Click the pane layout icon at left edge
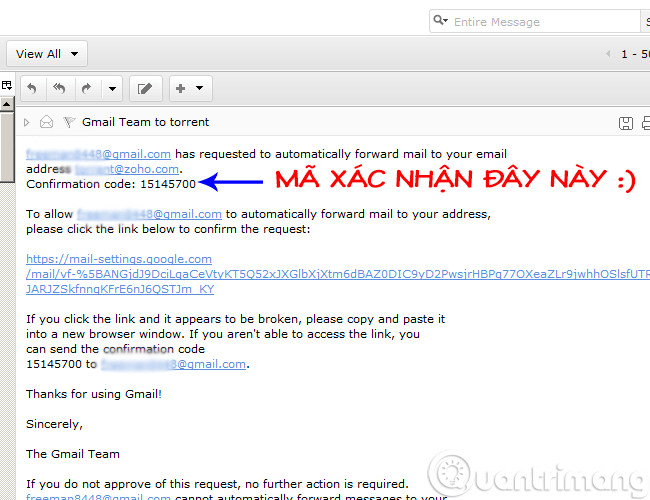This screenshot has height=500, width=650. [7, 85]
